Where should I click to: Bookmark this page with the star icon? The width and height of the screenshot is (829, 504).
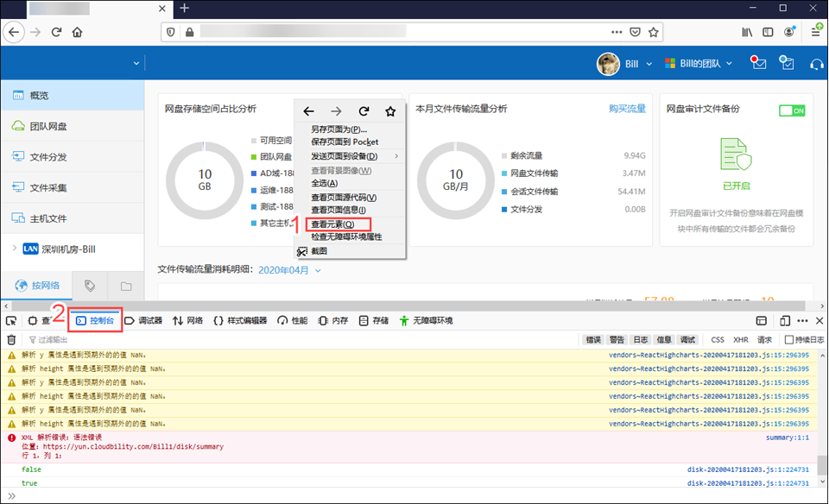coord(654,32)
